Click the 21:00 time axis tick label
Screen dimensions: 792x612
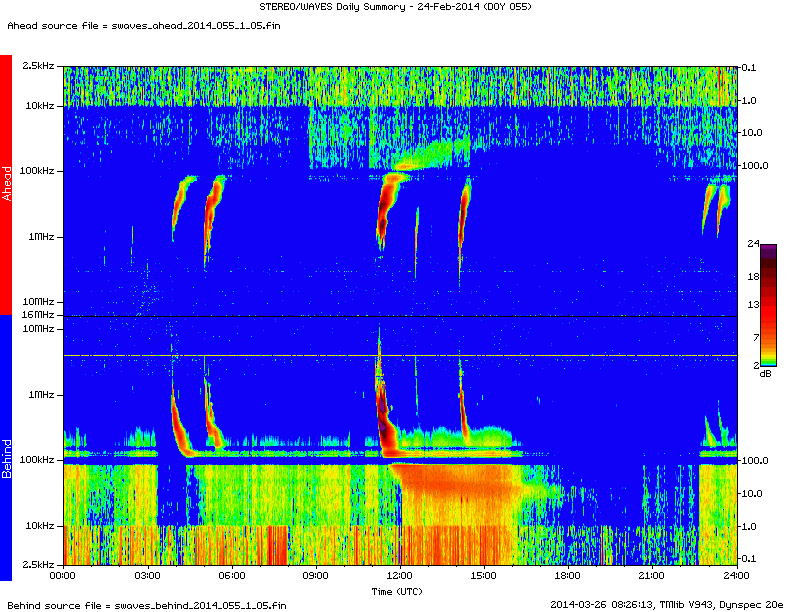pos(652,576)
